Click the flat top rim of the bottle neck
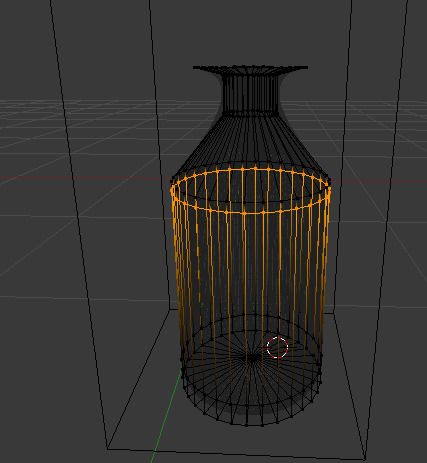The image size is (427, 463). click(x=250, y=68)
